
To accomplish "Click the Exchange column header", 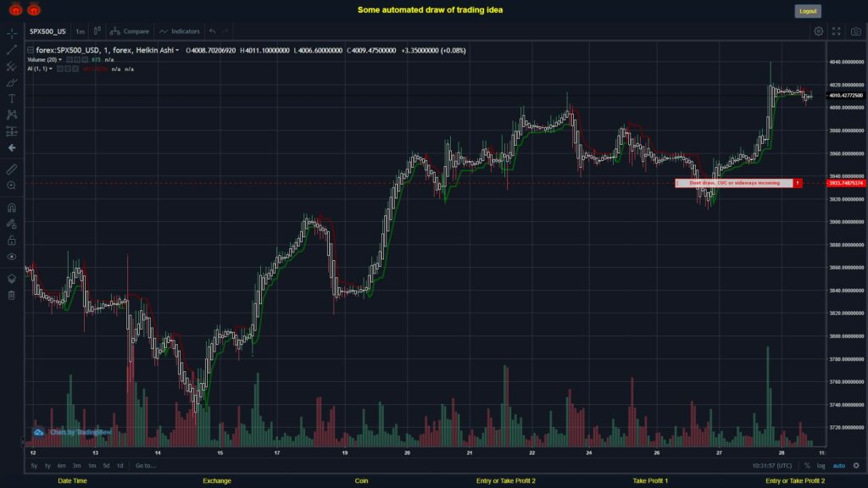I will (x=216, y=481).
